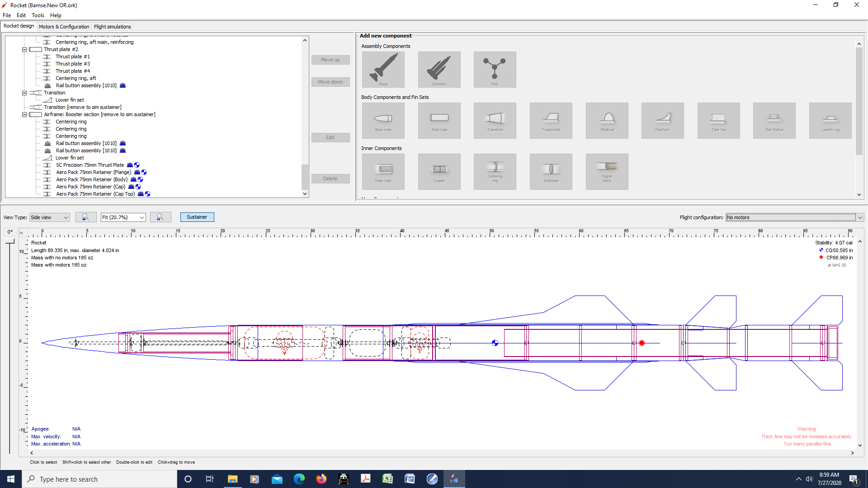The width and height of the screenshot is (868, 488).
Task: Add a Trapezoidal fin set
Action: tap(551, 120)
